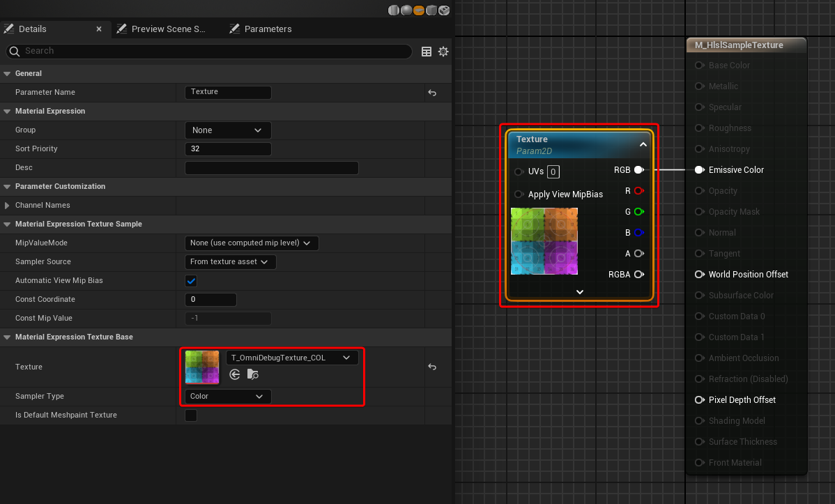Select the sphere preview mesh icon
Screen dimensions: 835x504
[406, 10]
